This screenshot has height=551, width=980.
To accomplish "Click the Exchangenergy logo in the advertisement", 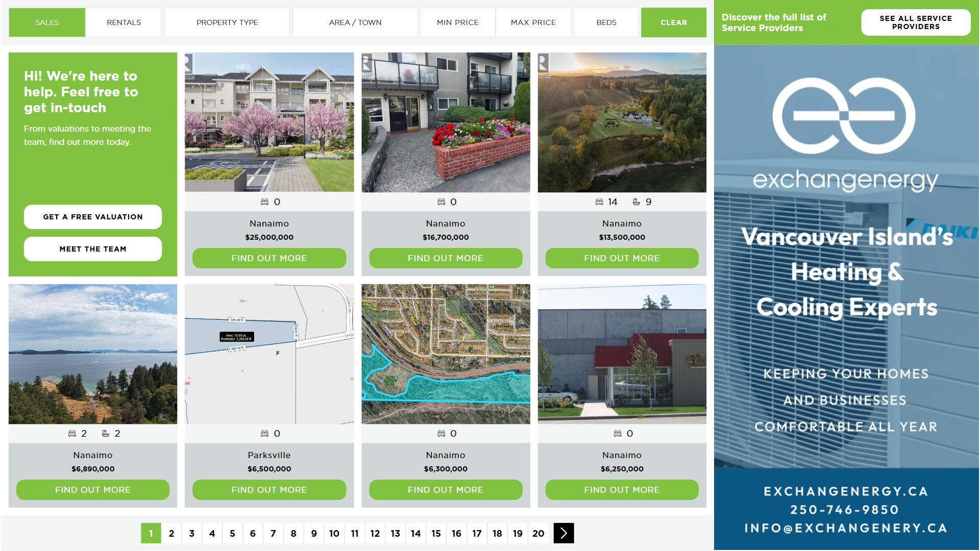I will (845, 116).
